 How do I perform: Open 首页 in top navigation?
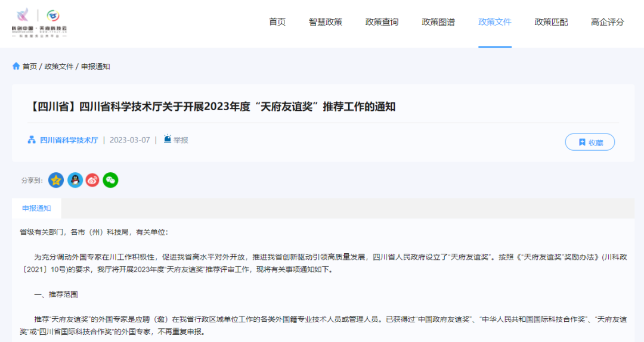[277, 22]
